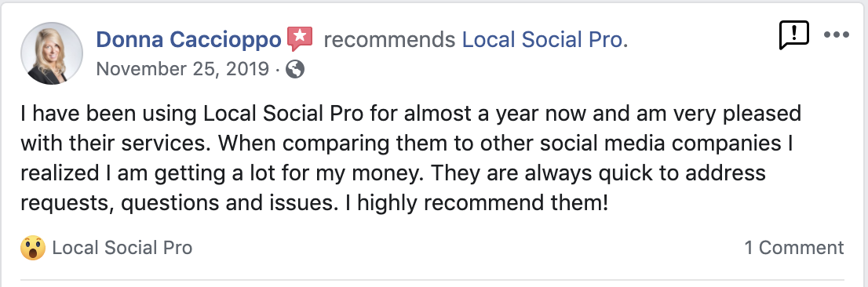The image size is (868, 287).
Task: Click the review line starting "realized I am getting"
Action: coord(393,173)
